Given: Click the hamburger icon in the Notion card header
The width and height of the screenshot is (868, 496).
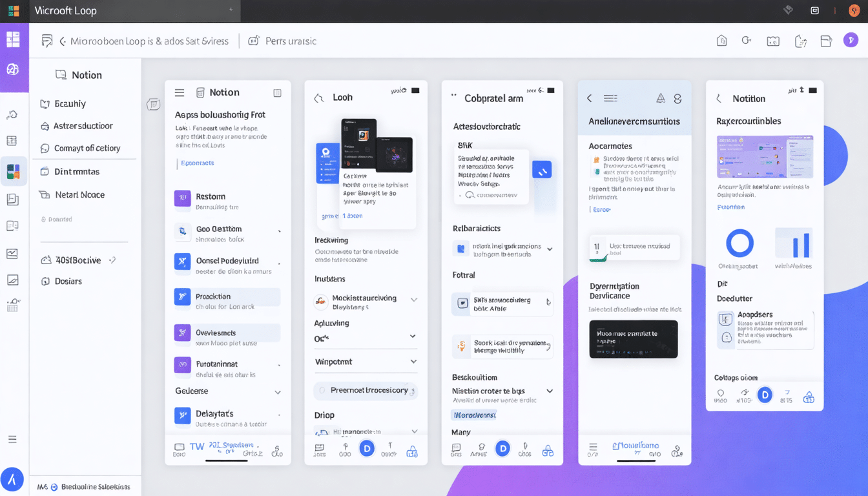Looking at the screenshot, I should point(180,93).
